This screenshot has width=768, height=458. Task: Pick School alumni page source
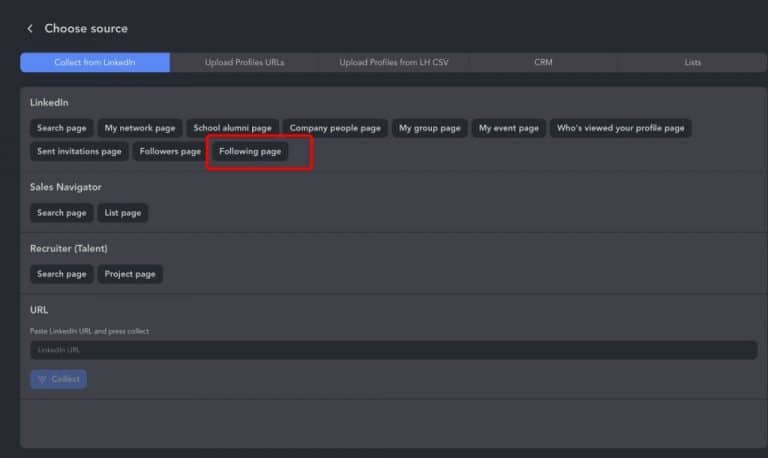(232, 128)
